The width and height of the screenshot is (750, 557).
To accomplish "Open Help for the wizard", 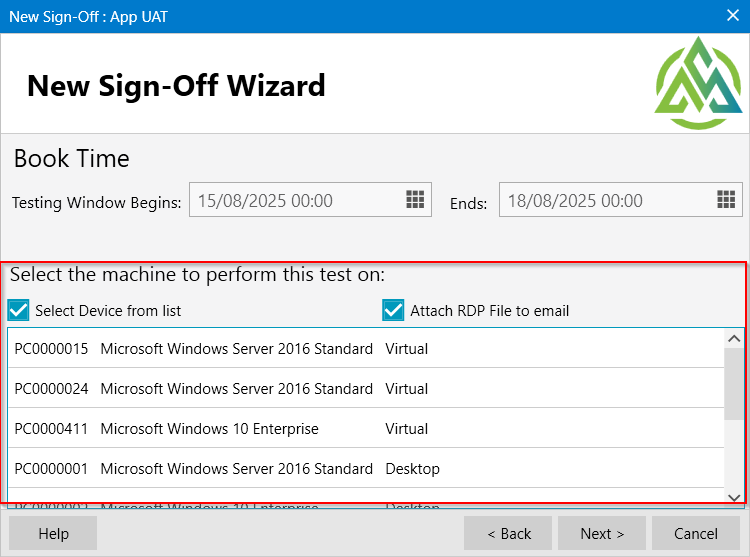I will tap(53, 533).
